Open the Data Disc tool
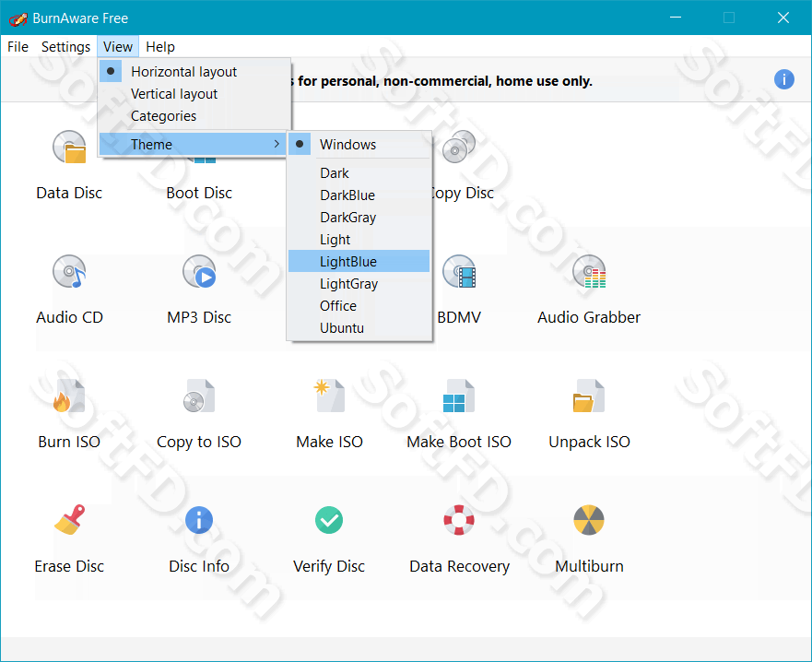 (x=69, y=166)
